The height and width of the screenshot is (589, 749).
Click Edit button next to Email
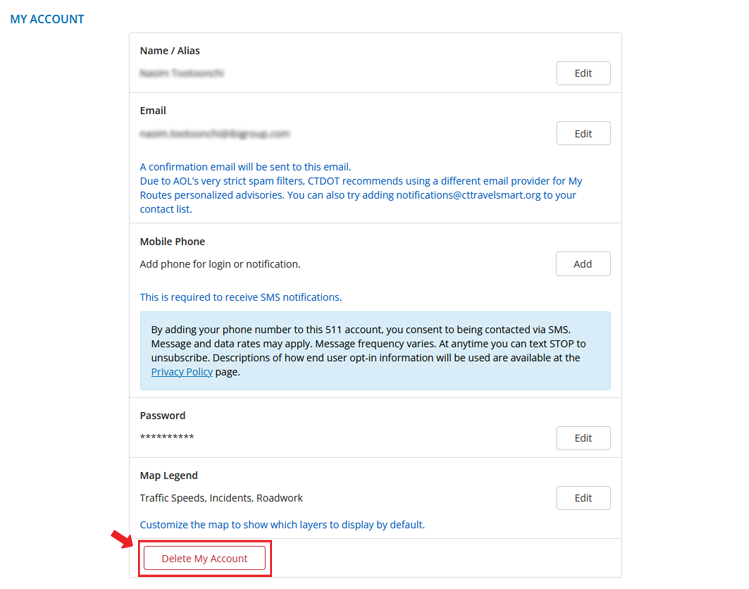tap(583, 133)
